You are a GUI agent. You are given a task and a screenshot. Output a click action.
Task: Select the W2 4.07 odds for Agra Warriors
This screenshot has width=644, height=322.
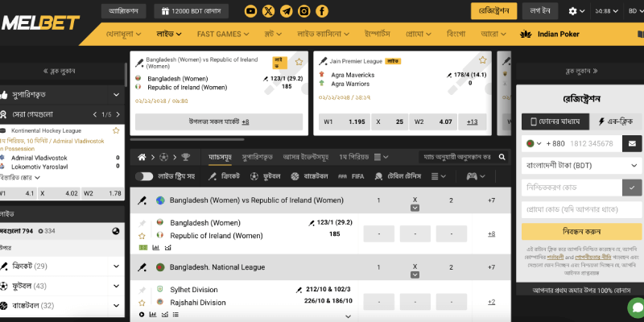(x=431, y=122)
